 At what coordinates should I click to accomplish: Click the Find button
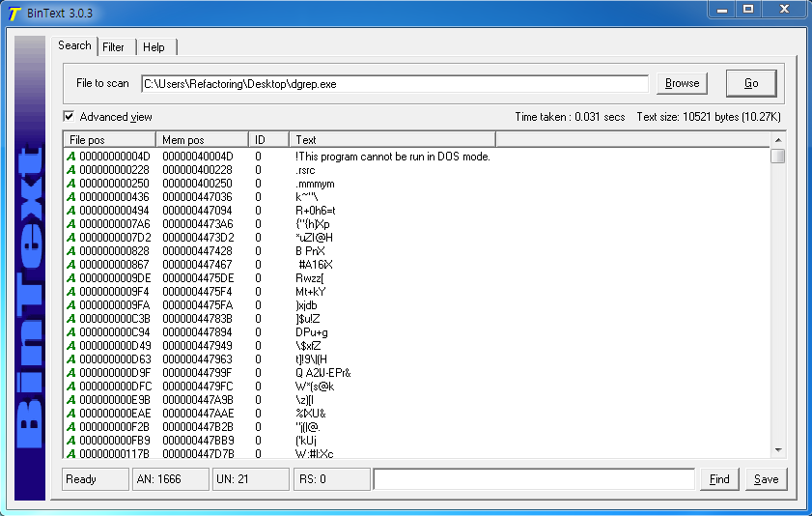719,479
